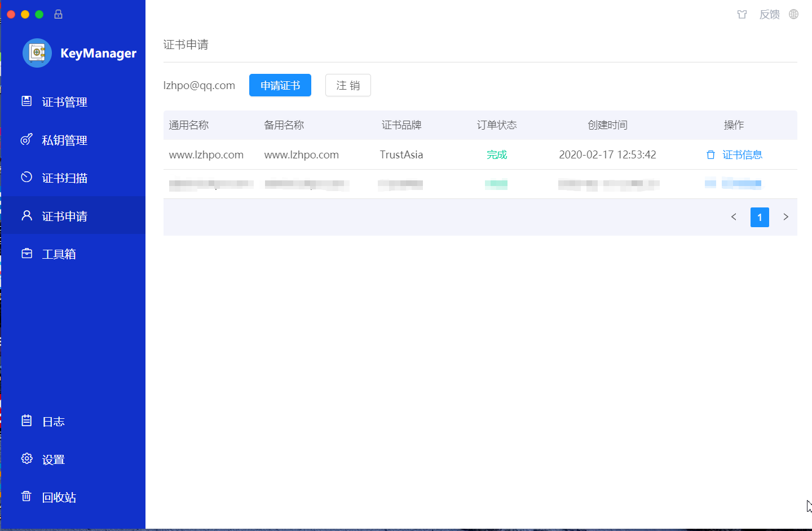Select page 1 in pagination

coord(760,217)
